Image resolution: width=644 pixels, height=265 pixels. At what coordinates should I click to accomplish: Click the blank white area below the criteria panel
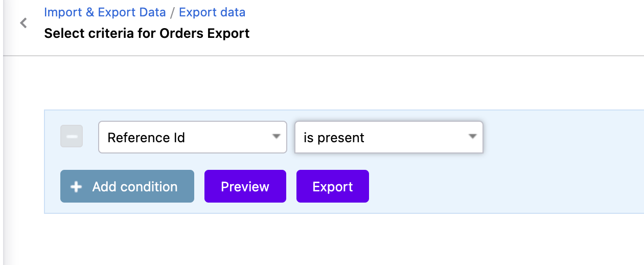point(327,239)
